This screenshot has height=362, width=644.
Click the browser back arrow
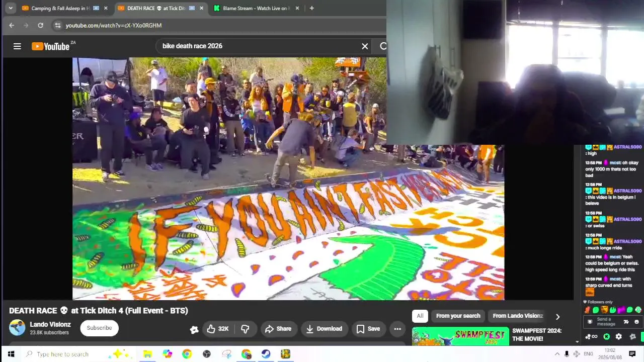tap(12, 25)
